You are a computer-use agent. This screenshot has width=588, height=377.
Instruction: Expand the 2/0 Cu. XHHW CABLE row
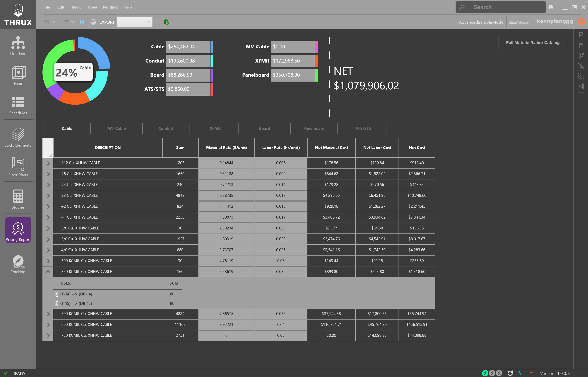click(48, 228)
